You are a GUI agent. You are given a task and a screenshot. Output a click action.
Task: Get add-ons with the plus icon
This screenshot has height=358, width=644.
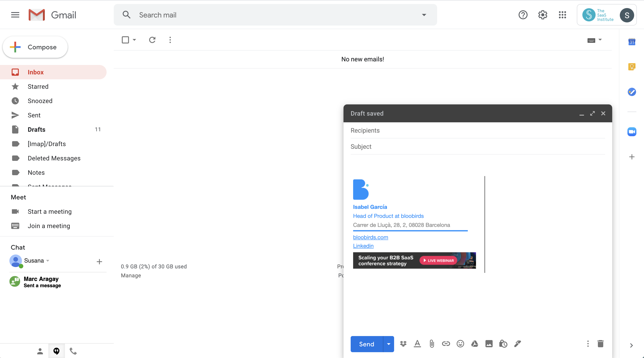632,157
